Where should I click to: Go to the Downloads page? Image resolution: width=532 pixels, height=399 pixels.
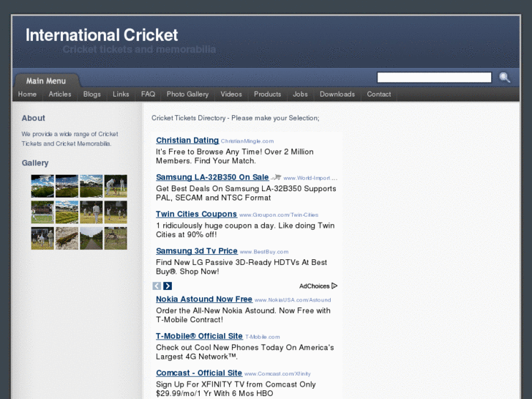(x=337, y=94)
